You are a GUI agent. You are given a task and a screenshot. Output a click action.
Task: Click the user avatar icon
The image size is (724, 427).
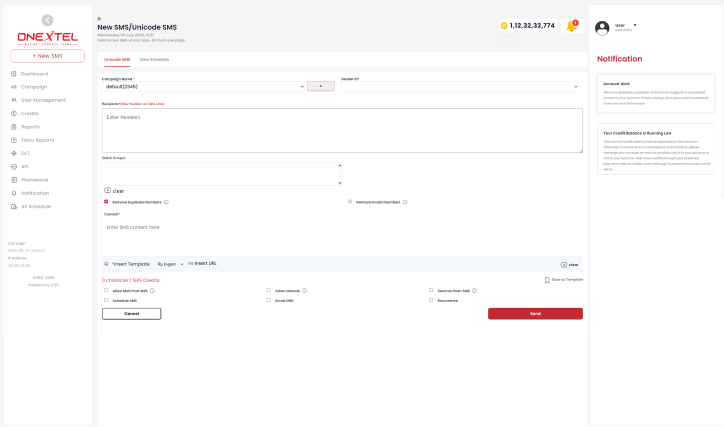tap(602, 27)
